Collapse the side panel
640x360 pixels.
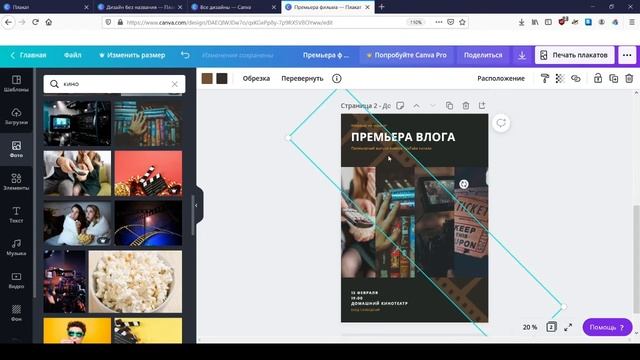coord(196,205)
